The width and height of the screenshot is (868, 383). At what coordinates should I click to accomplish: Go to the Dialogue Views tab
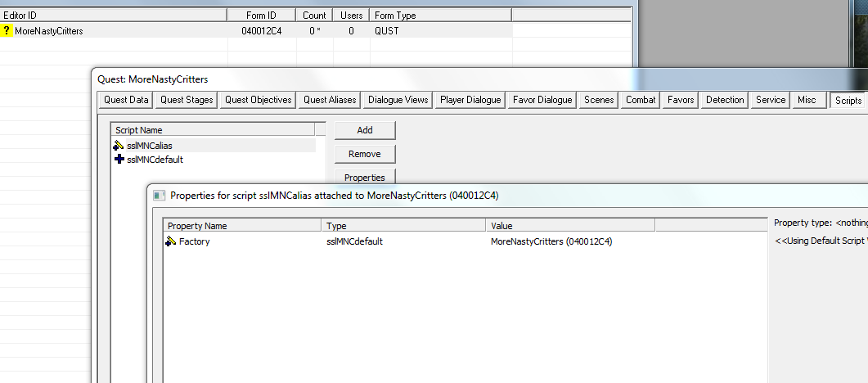(398, 100)
